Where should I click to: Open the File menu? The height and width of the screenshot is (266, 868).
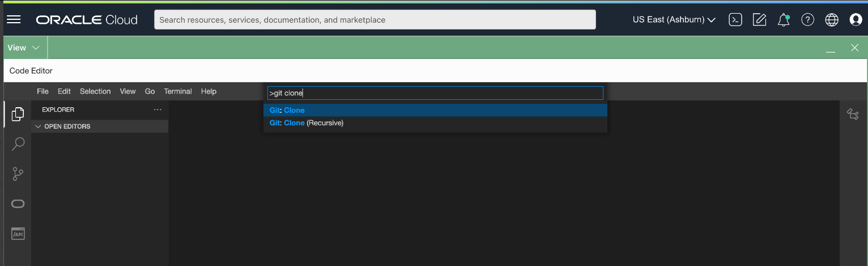[42, 91]
